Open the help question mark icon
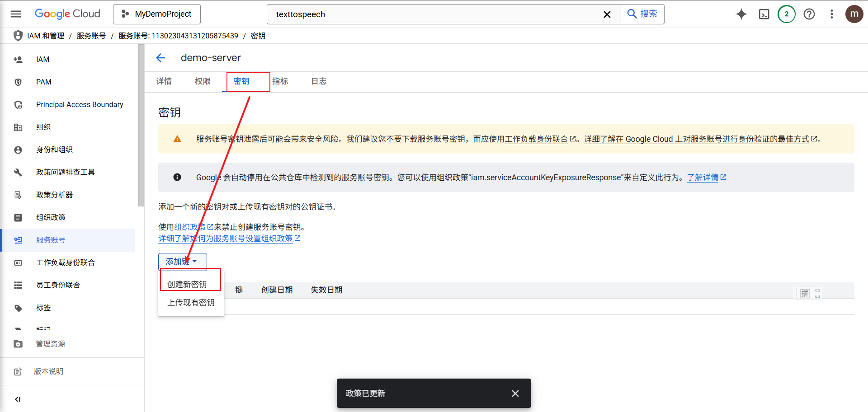 (x=809, y=14)
